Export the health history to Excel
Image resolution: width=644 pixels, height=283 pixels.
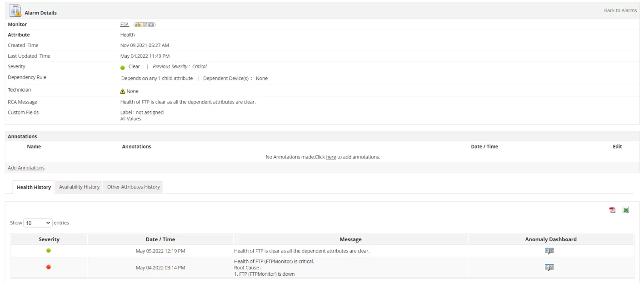coord(626,209)
